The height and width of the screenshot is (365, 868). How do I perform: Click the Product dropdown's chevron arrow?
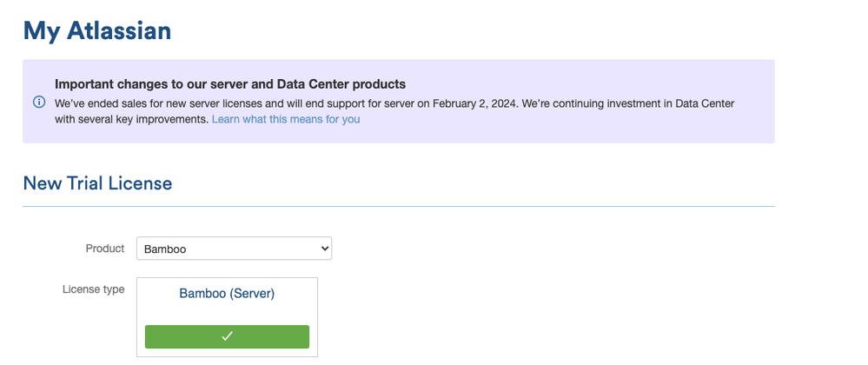(x=325, y=249)
